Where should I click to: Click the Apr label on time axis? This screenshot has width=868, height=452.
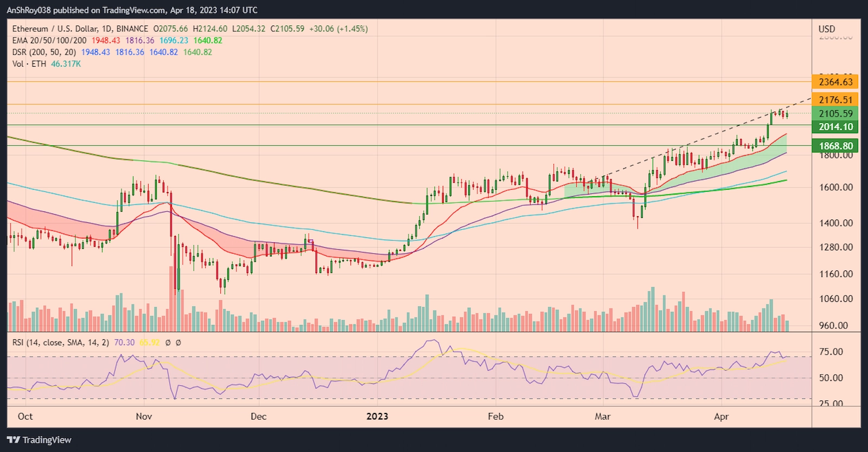(x=721, y=416)
